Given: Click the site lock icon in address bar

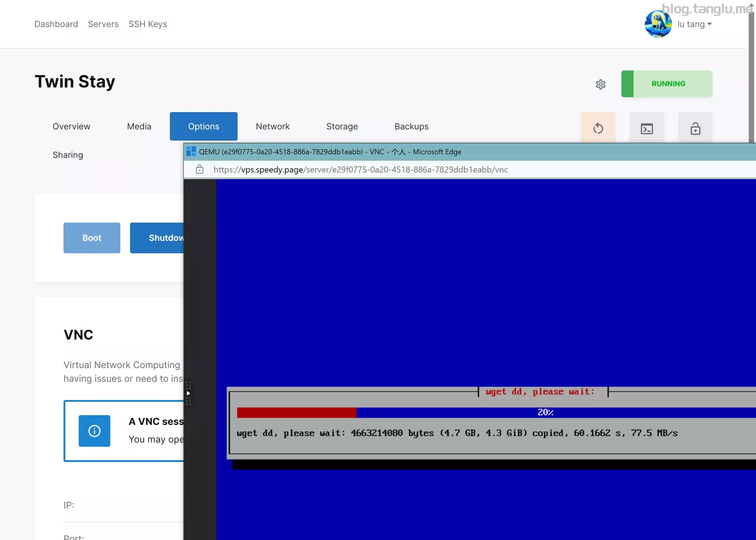Looking at the screenshot, I should pos(200,169).
